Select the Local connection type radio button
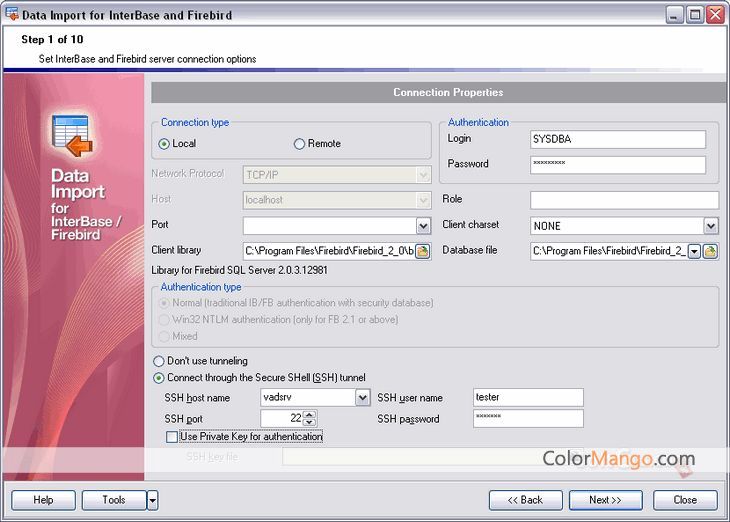730x522 pixels. click(x=164, y=144)
